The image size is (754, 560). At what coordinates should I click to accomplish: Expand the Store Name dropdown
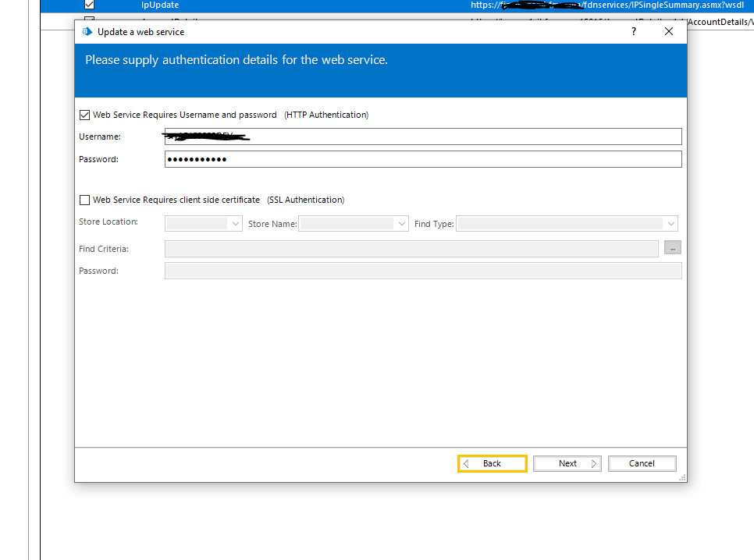click(354, 224)
